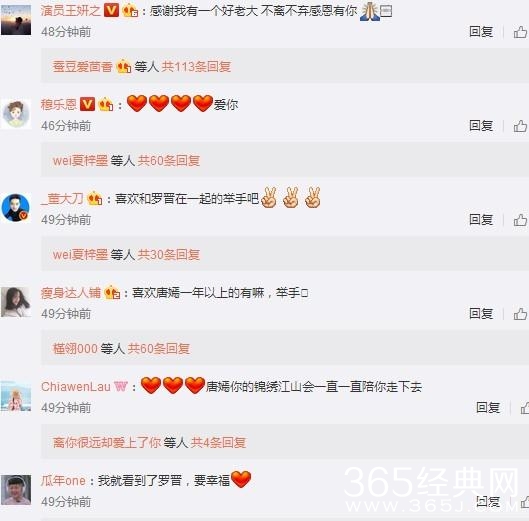The width and height of the screenshot is (529, 521).
Task: Reply to ChiawenLau's comment
Action: [488, 408]
